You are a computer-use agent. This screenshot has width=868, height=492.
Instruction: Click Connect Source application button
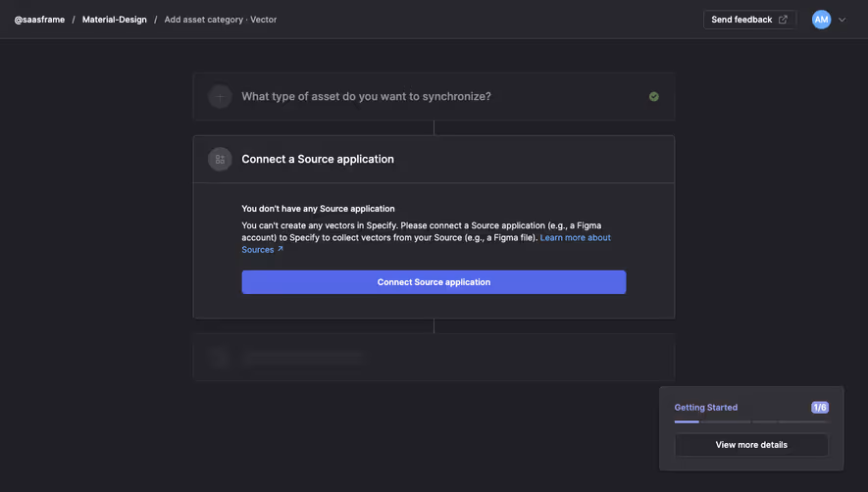[434, 282]
